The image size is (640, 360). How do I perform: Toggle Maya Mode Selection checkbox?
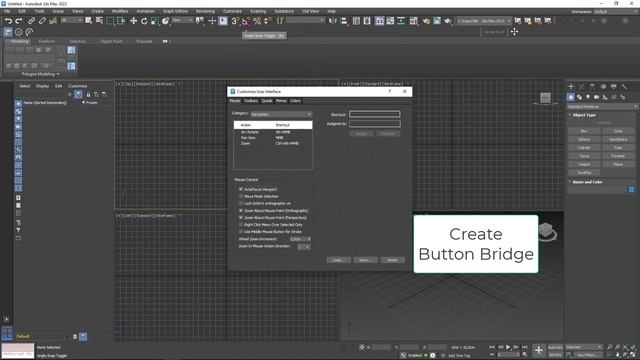[x=241, y=196]
